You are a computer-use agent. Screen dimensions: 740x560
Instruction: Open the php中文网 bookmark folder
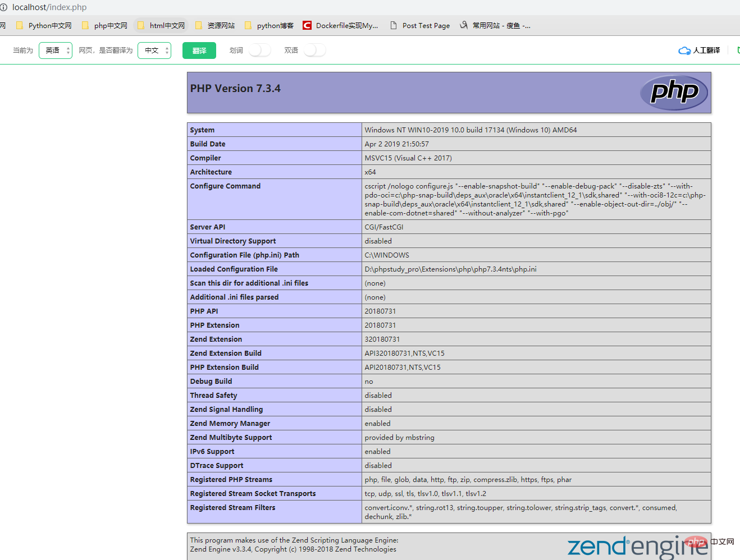point(104,25)
